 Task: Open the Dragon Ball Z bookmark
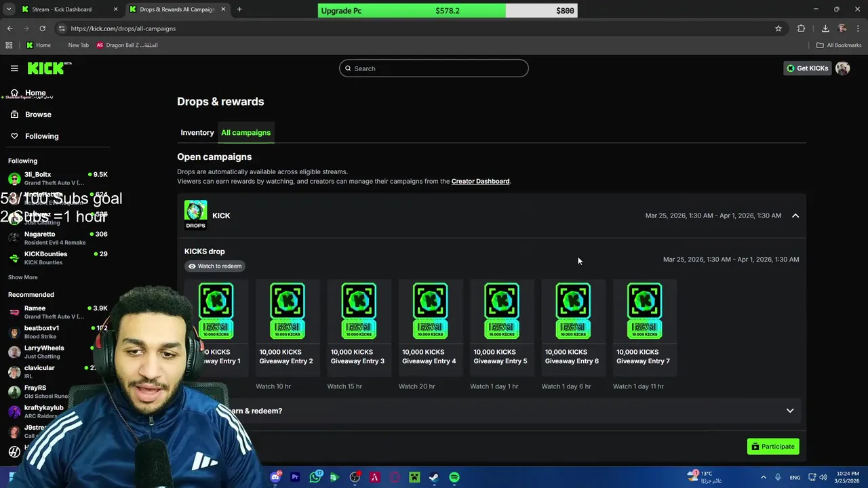pyautogui.click(x=127, y=45)
